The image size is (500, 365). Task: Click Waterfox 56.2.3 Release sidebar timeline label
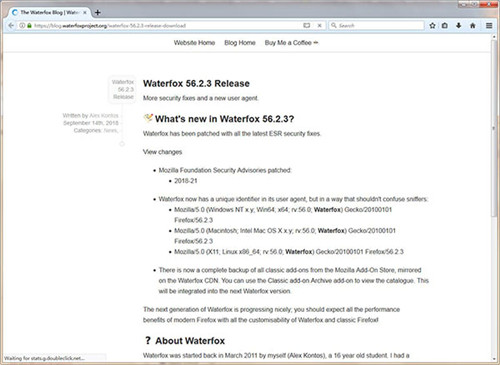coord(123,89)
